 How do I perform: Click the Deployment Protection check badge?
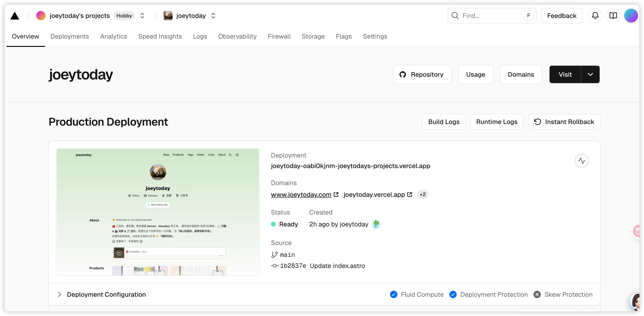coord(453,294)
